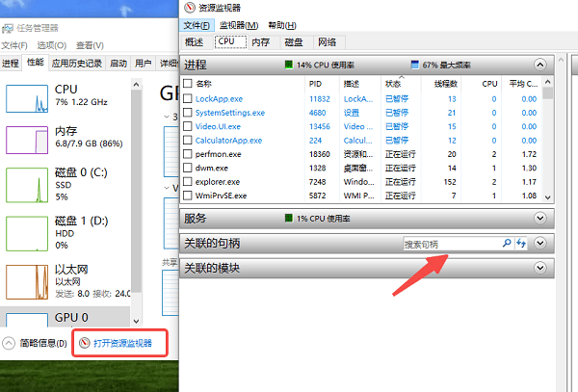Select the 以太网 network graph thumbnail

[x=27, y=282]
